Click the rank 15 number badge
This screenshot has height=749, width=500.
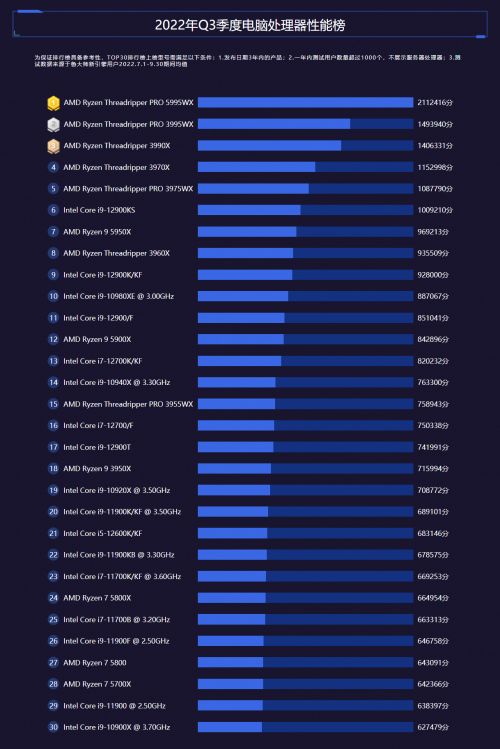click(53, 404)
